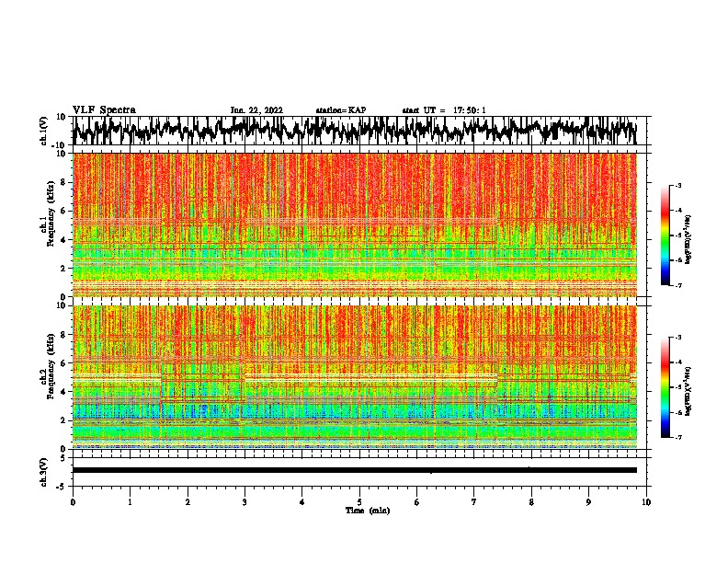Click time axis tick label 10
This screenshot has width=728, height=563.
[646, 502]
